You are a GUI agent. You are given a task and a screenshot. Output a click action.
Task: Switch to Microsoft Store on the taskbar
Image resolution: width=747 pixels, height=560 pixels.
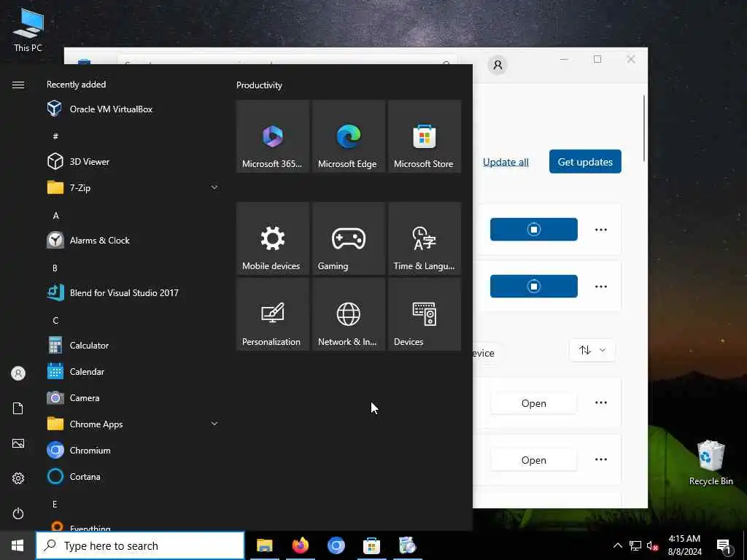click(x=371, y=545)
